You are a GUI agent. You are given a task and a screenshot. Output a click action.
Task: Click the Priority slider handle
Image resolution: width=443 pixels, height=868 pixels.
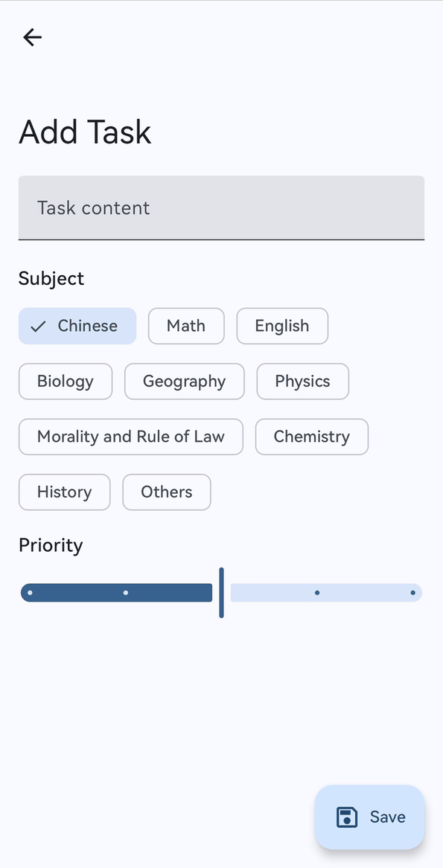point(221,592)
